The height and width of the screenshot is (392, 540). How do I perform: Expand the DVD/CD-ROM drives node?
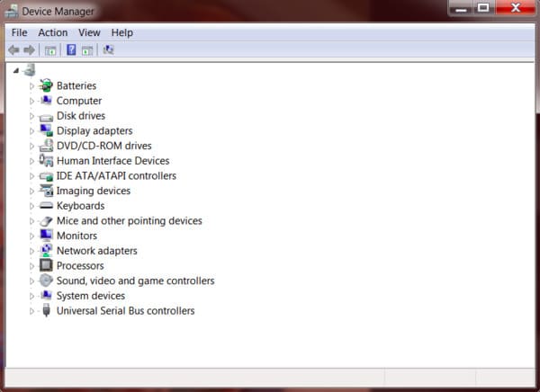pyautogui.click(x=31, y=146)
